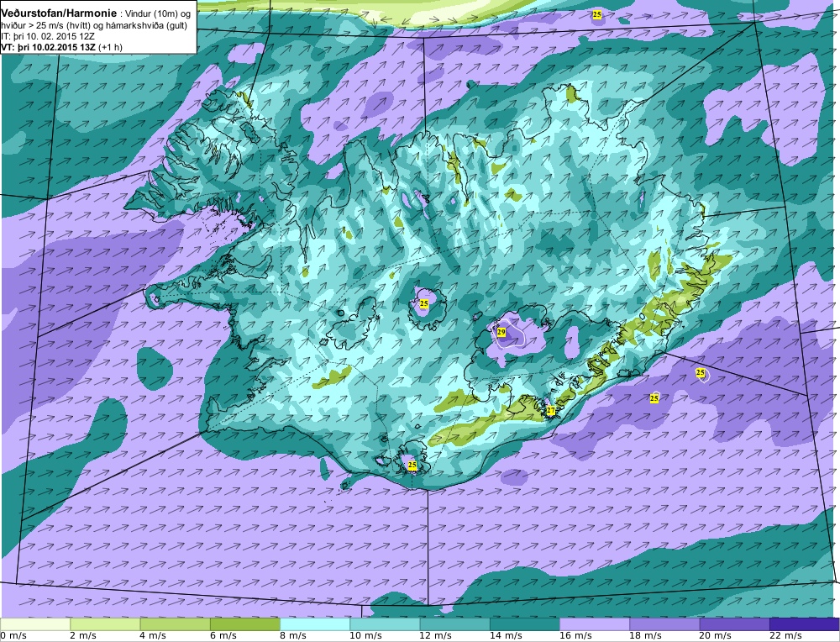Image resolution: width=840 pixels, height=642 pixels.
Task: Select the 18–20 m/s medium purple legend swatch
Action: click(664, 624)
